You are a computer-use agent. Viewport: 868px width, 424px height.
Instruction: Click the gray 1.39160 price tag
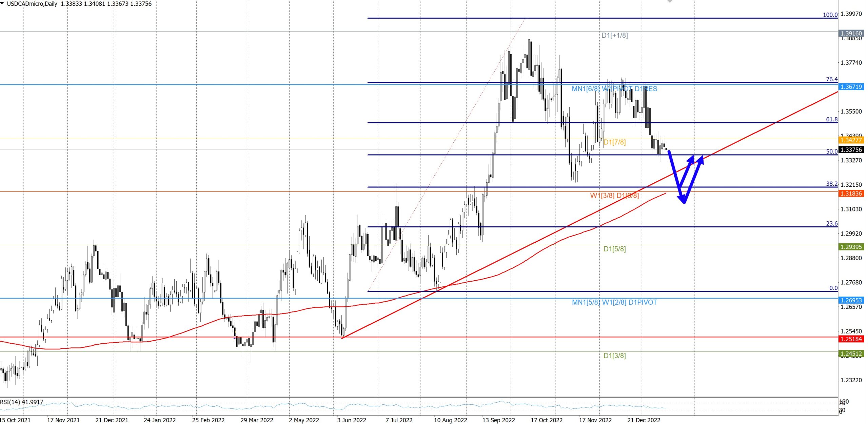851,33
